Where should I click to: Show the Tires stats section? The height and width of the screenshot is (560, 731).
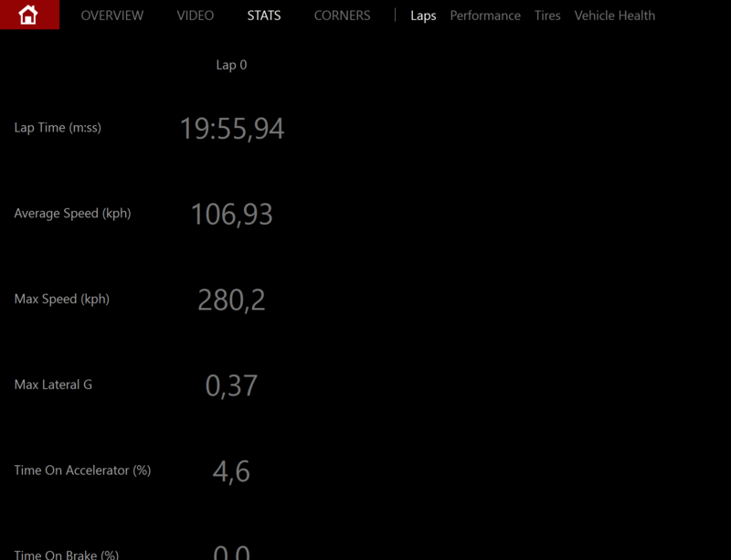[547, 16]
